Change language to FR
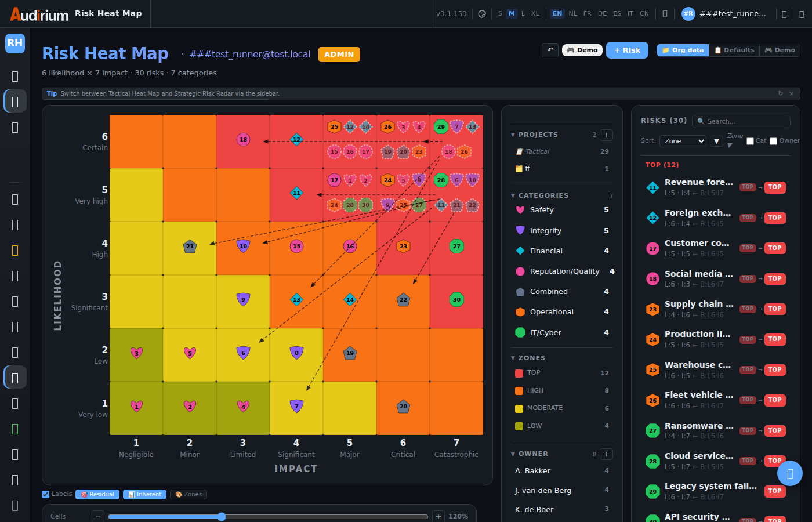 point(588,13)
